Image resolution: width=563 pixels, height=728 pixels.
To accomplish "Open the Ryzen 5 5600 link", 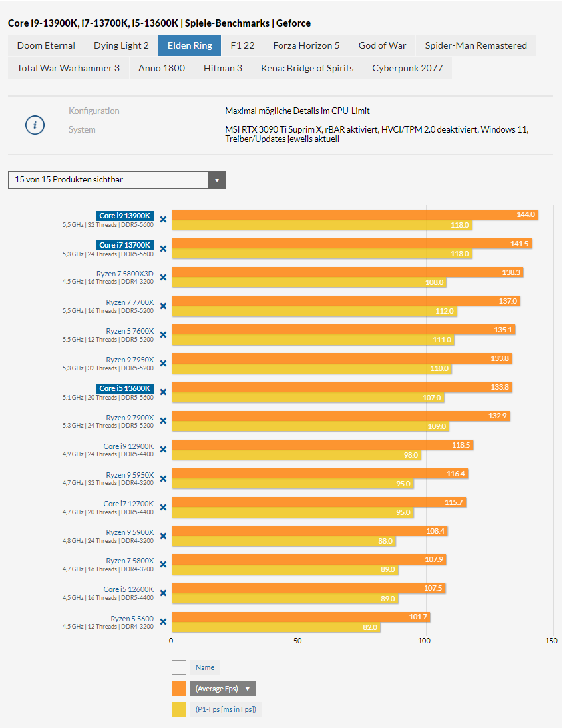I will 132,618.
